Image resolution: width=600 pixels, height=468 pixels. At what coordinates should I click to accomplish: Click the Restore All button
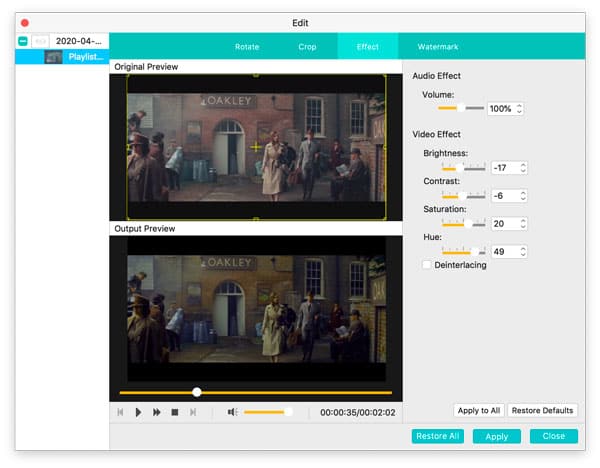(438, 436)
